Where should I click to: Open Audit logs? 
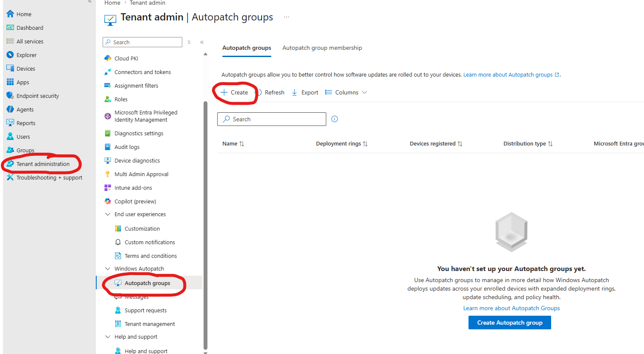point(126,147)
